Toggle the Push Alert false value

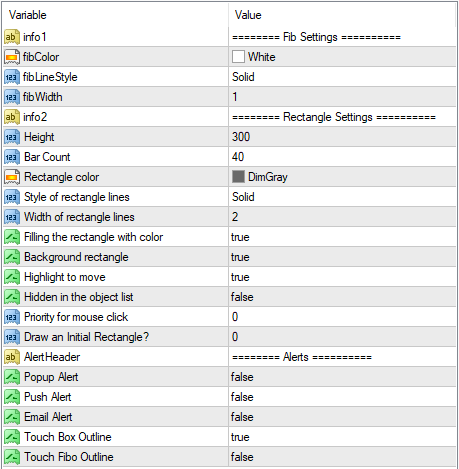(x=342, y=397)
